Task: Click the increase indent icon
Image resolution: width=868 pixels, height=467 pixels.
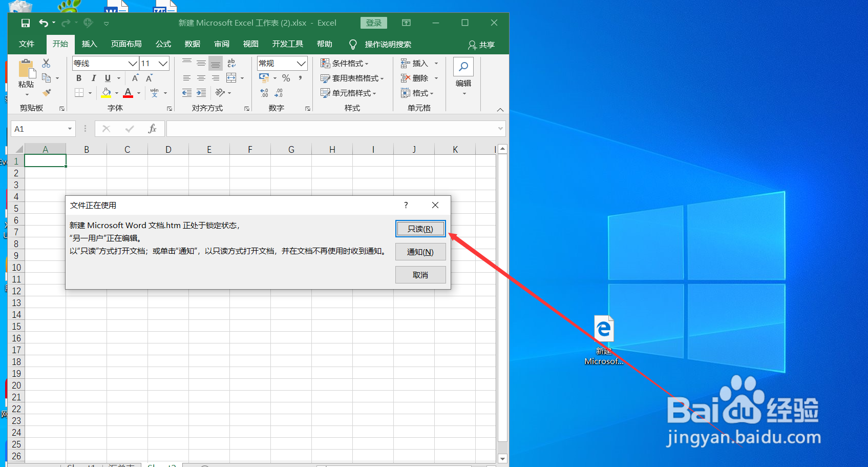Action: (201, 93)
